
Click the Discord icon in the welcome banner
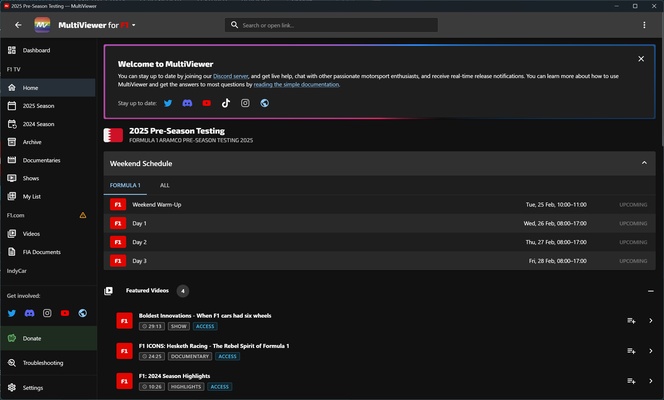pyautogui.click(x=187, y=103)
